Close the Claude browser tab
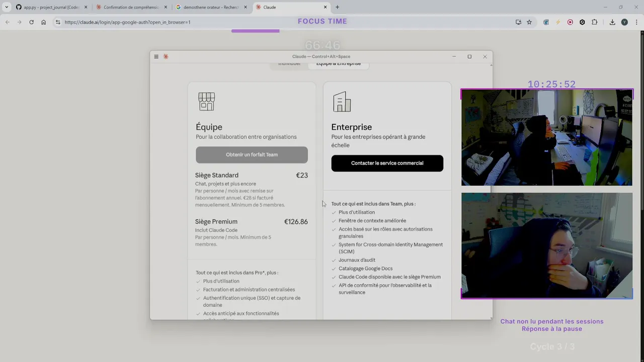 click(325, 7)
